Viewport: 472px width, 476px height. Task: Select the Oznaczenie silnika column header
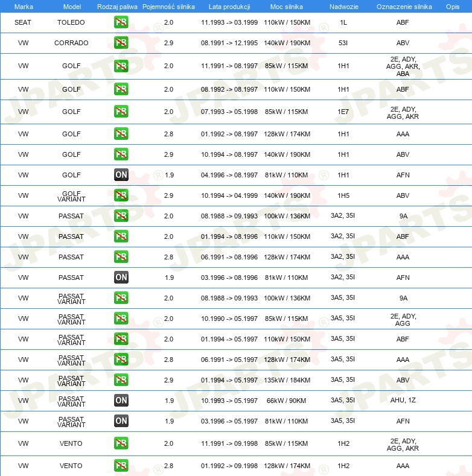point(404,7)
